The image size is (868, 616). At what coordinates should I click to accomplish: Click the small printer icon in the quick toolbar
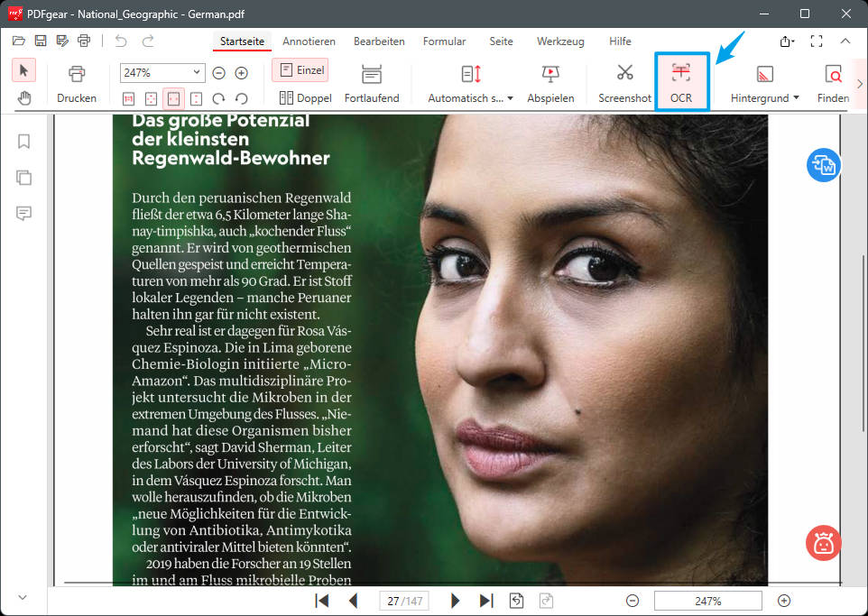(x=84, y=41)
